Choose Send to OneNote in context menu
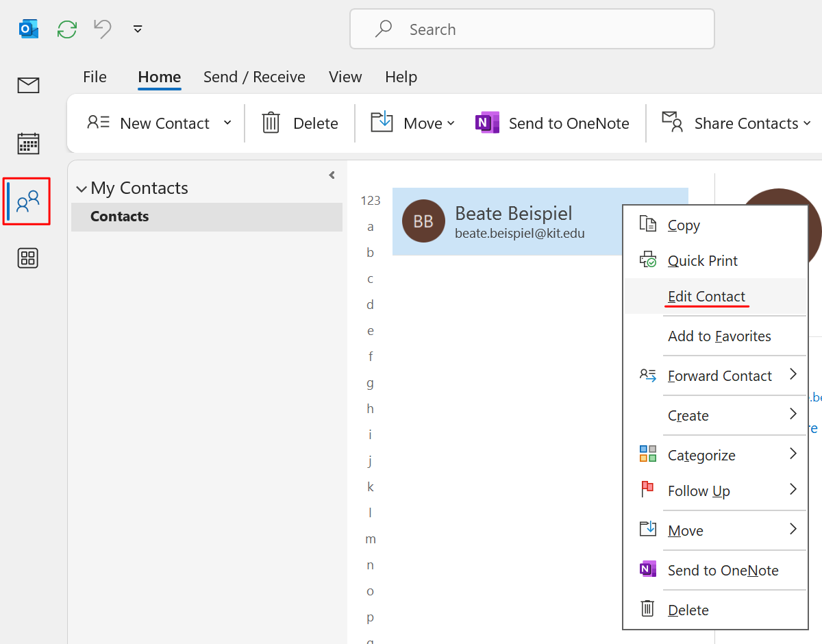 point(715,570)
